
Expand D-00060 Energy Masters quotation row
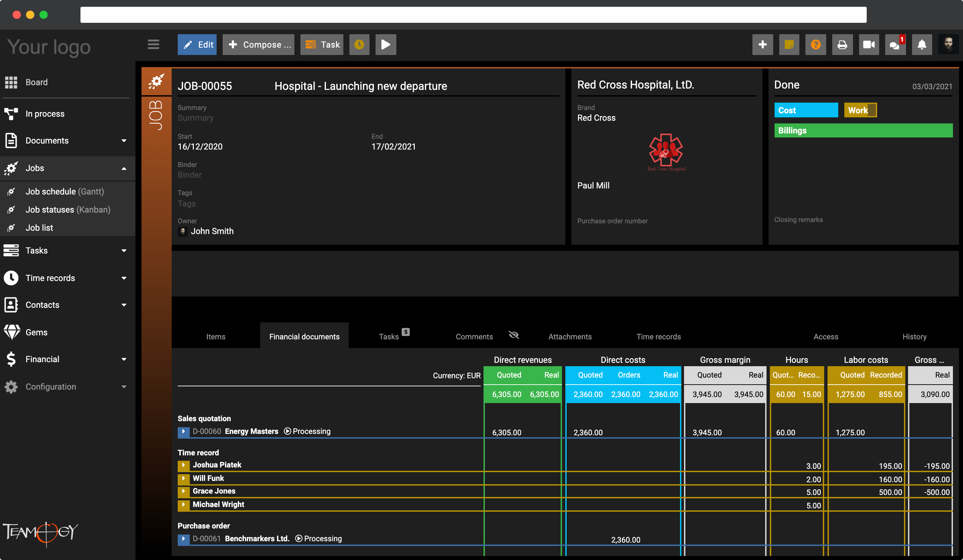pos(183,431)
